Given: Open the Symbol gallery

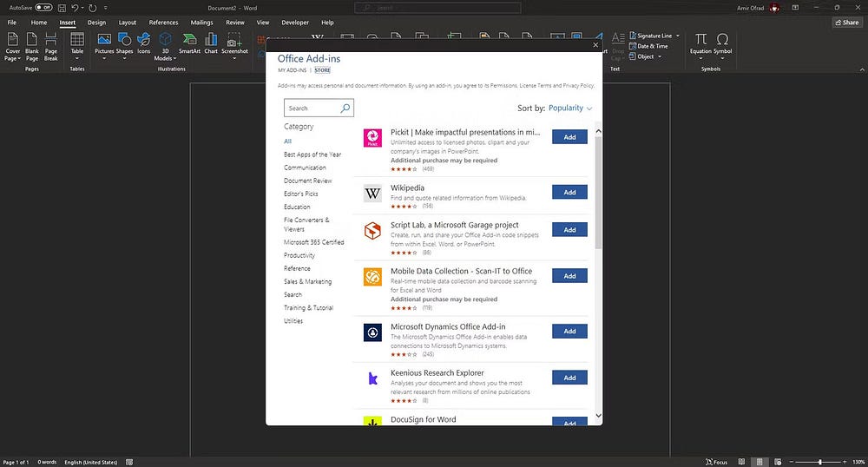Looking at the screenshot, I should 722,47.
